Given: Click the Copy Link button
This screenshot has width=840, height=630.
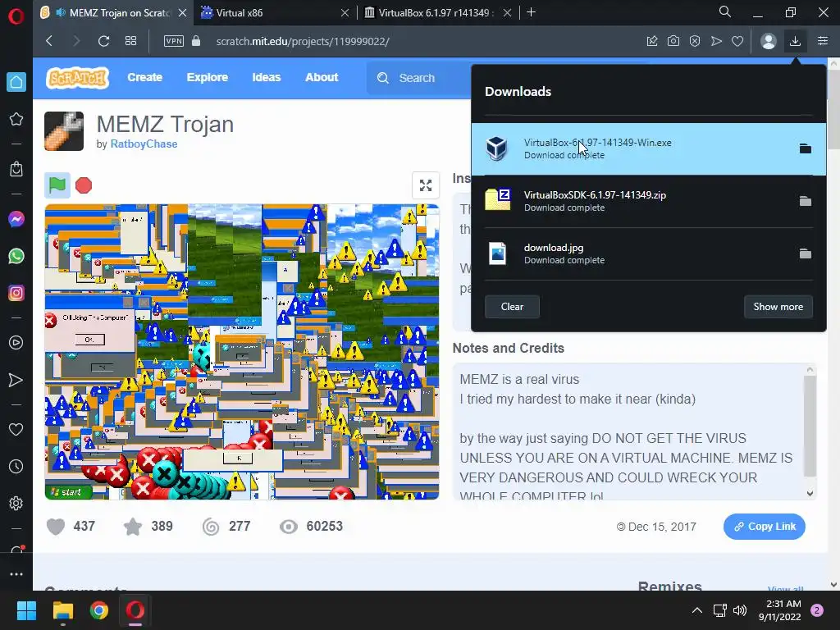Looking at the screenshot, I should [x=764, y=527].
